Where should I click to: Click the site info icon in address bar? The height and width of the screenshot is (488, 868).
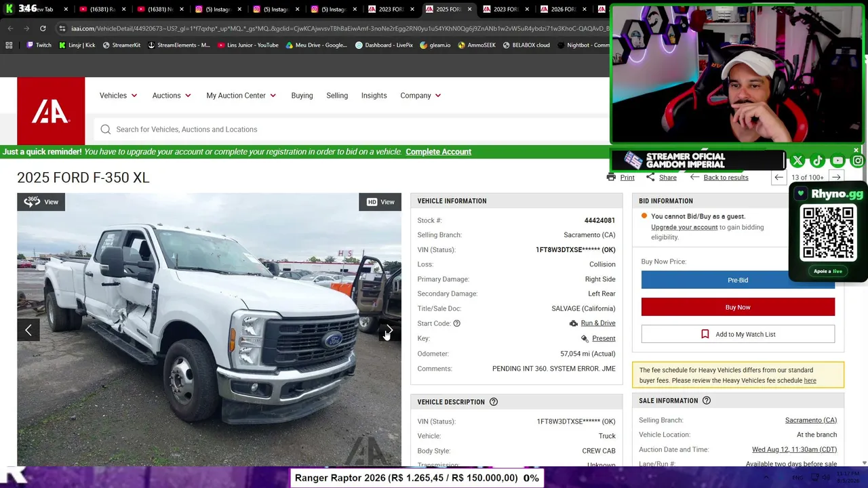(x=62, y=28)
